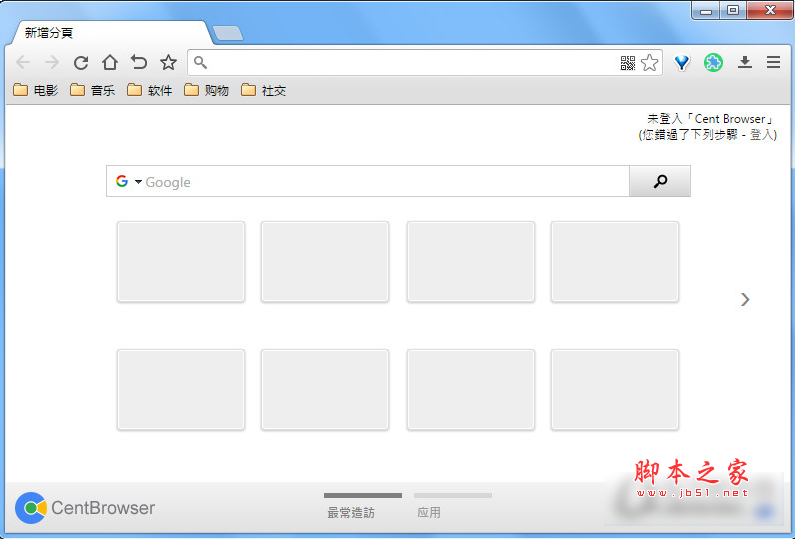Open the 电影 bookmark folder
Viewport: 795px width, 539px height.
[x=35, y=90]
